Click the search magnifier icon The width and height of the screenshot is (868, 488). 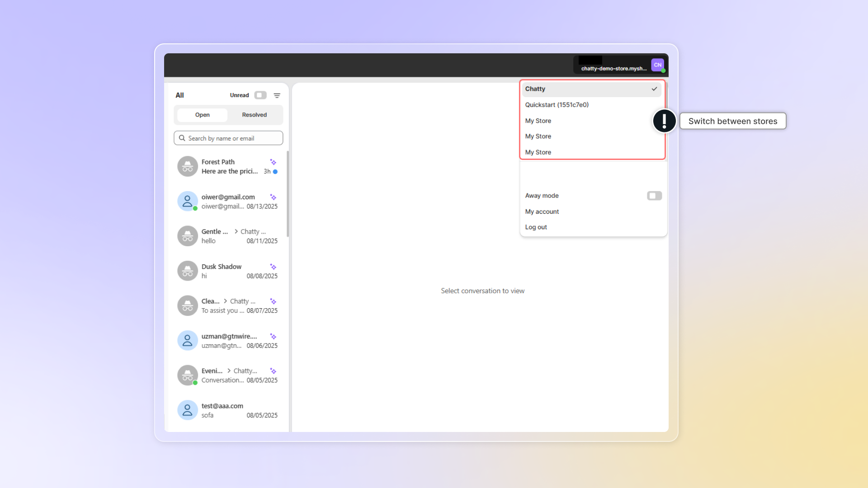[182, 138]
